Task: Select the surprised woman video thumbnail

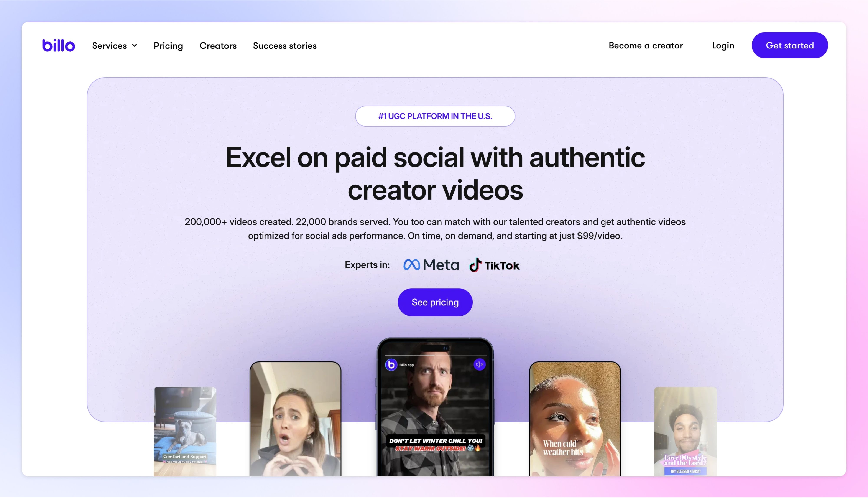Action: [x=295, y=419]
